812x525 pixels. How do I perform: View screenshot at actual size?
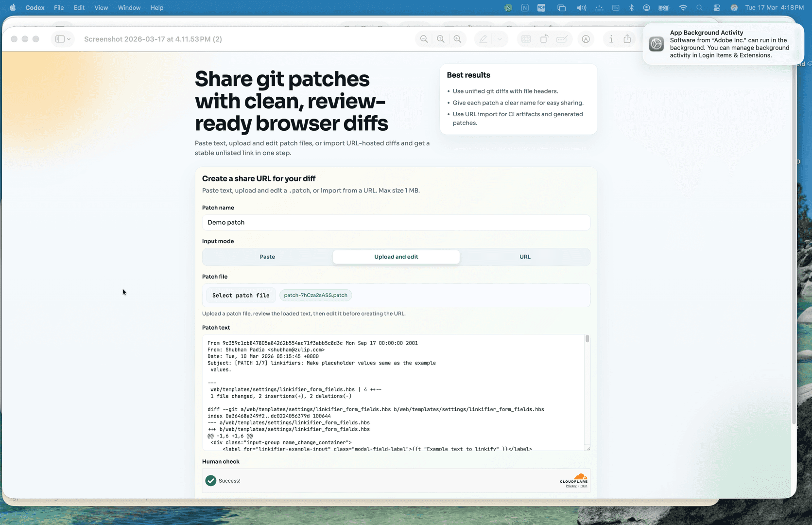tap(440, 39)
